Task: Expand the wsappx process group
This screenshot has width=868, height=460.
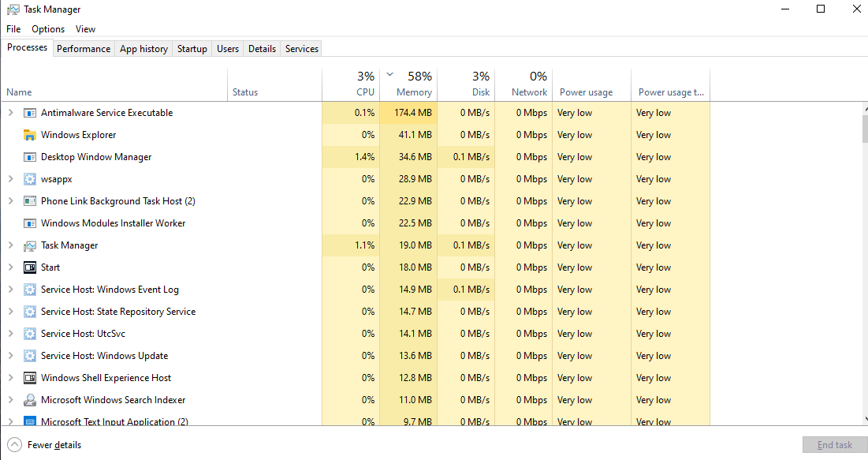Action: tap(10, 179)
